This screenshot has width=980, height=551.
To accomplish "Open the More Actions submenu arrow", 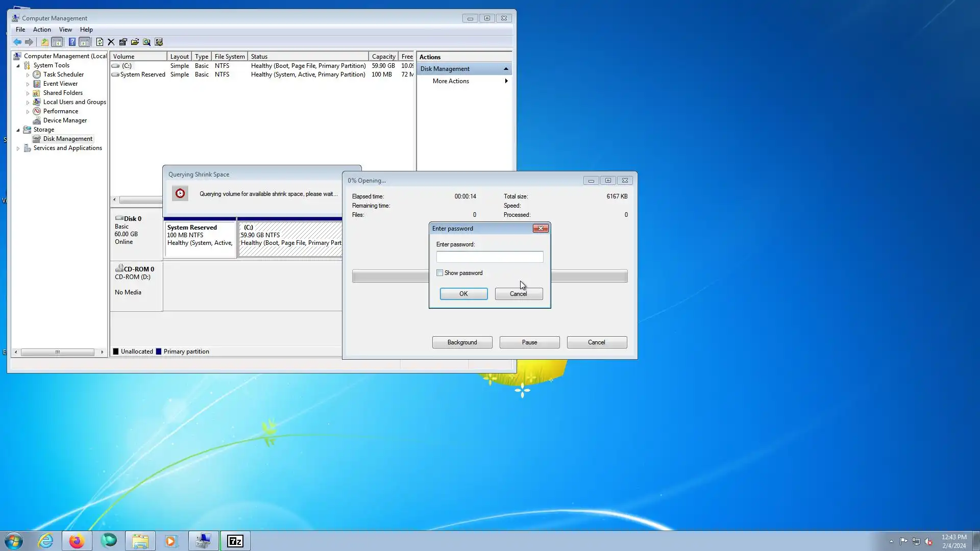I will point(506,81).
